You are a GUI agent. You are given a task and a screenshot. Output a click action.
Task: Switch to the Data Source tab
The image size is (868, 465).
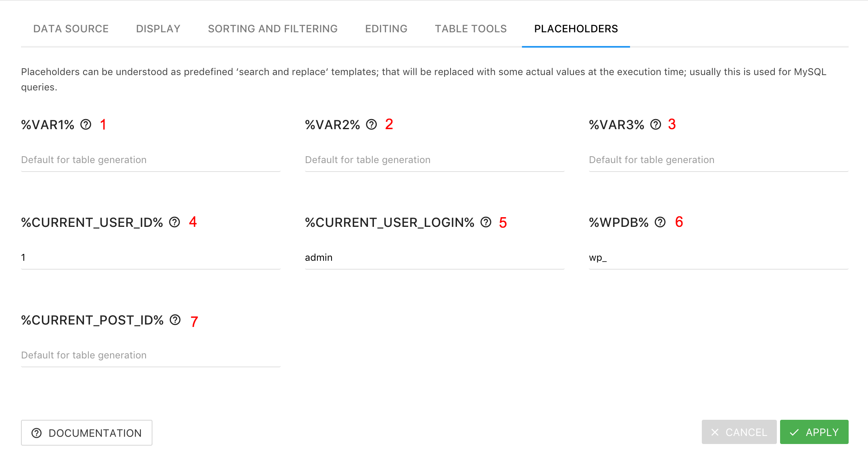click(71, 29)
